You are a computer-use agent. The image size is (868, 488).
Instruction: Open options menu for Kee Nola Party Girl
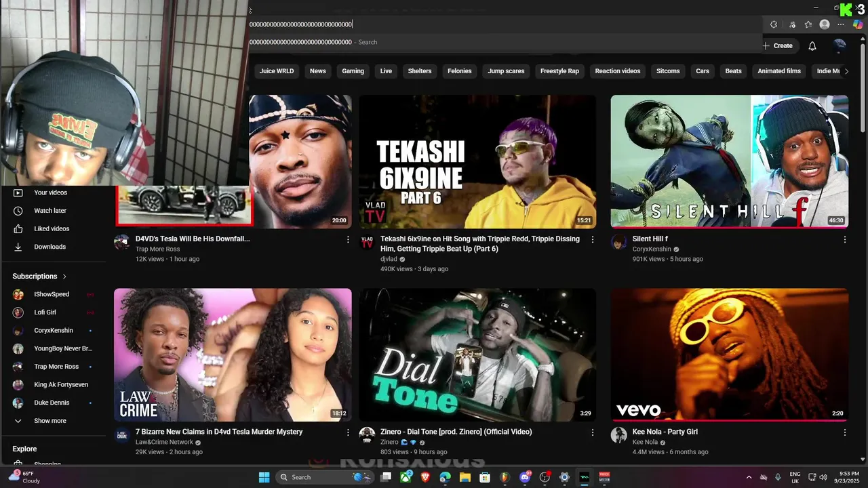[x=844, y=432]
